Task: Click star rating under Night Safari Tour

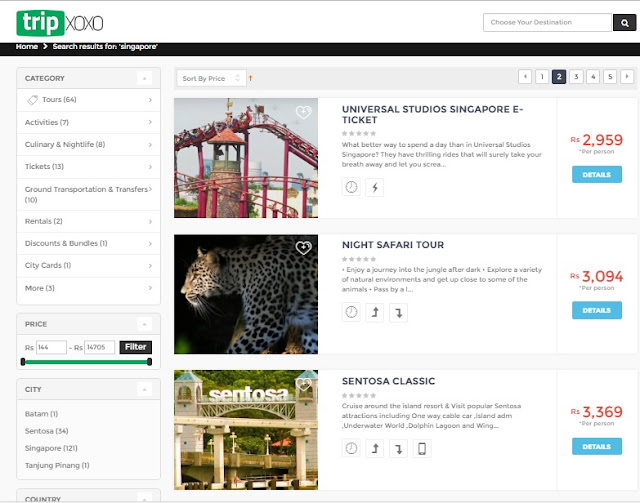Action: (359, 259)
